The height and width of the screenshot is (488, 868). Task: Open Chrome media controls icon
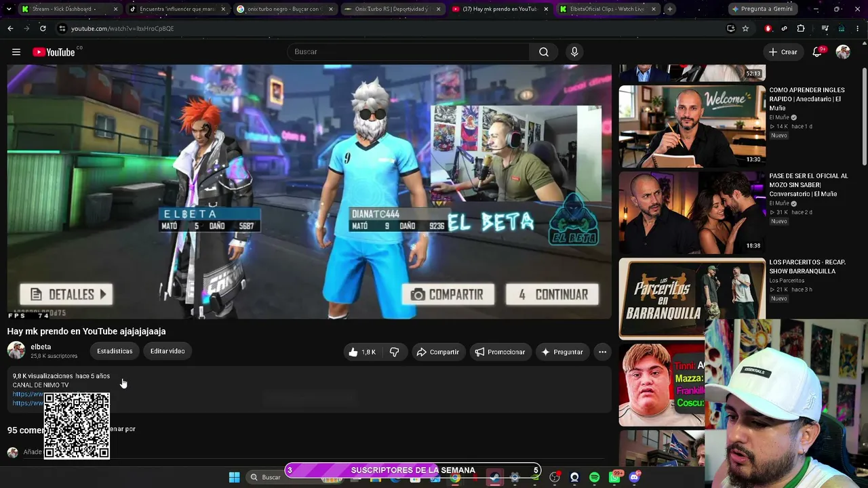(825, 28)
